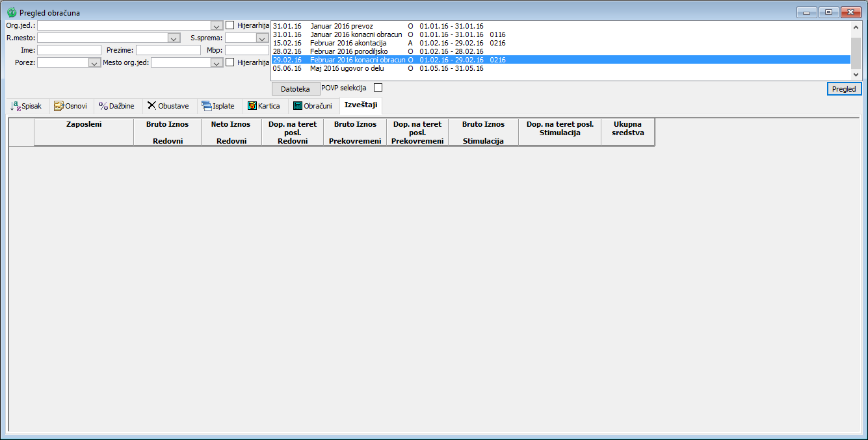This screenshot has width=868, height=440.
Task: Switch to the Izveštaji tab
Action: coord(361,105)
